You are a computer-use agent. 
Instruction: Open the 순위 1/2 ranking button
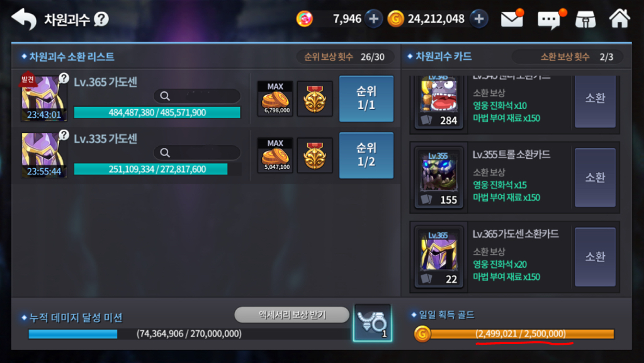tap(366, 156)
